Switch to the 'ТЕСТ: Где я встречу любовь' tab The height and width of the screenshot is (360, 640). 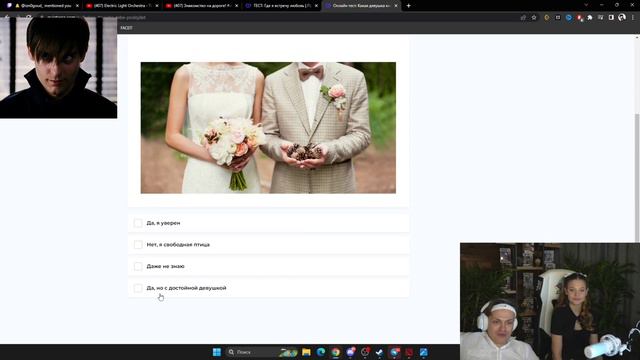coord(281,6)
